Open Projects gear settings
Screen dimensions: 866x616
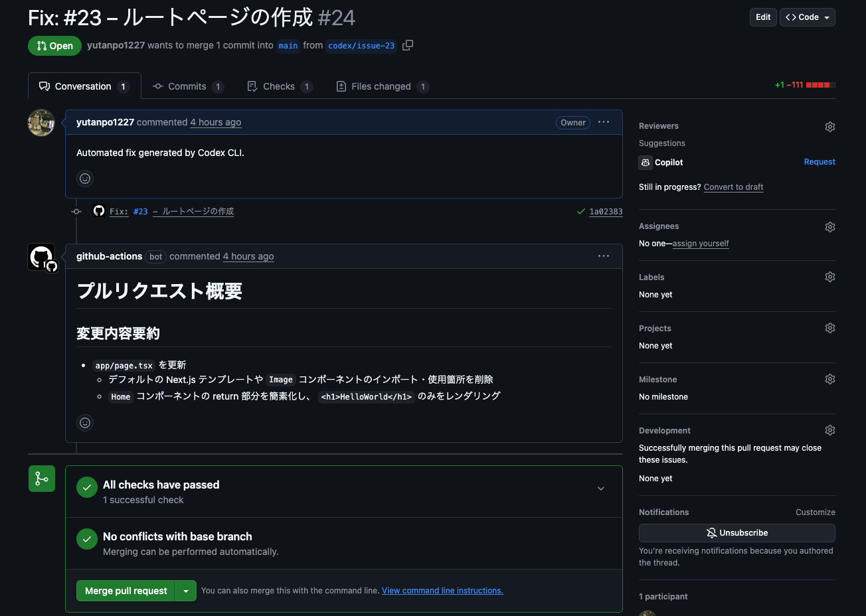pos(830,328)
